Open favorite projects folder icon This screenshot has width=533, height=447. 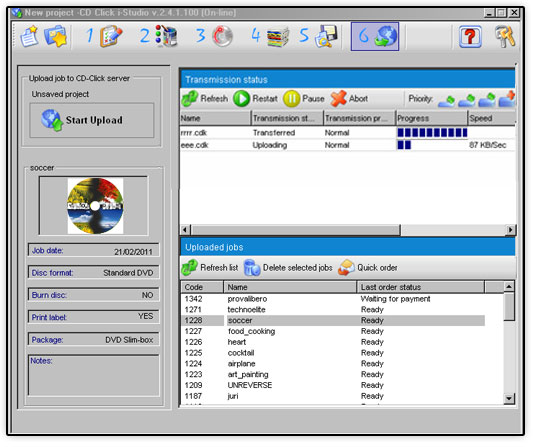(55, 36)
